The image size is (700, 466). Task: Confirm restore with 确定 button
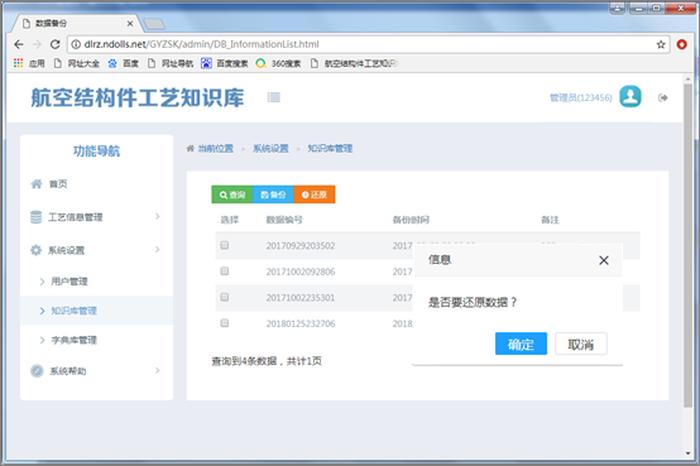[520, 344]
